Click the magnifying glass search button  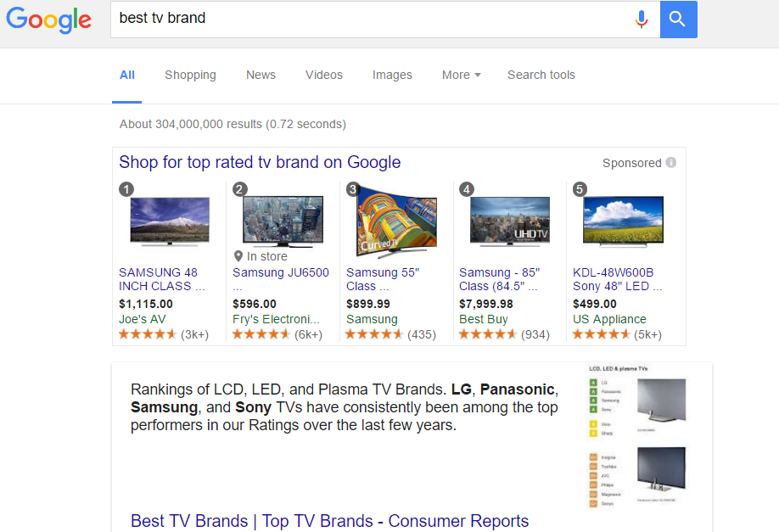pyautogui.click(x=677, y=19)
